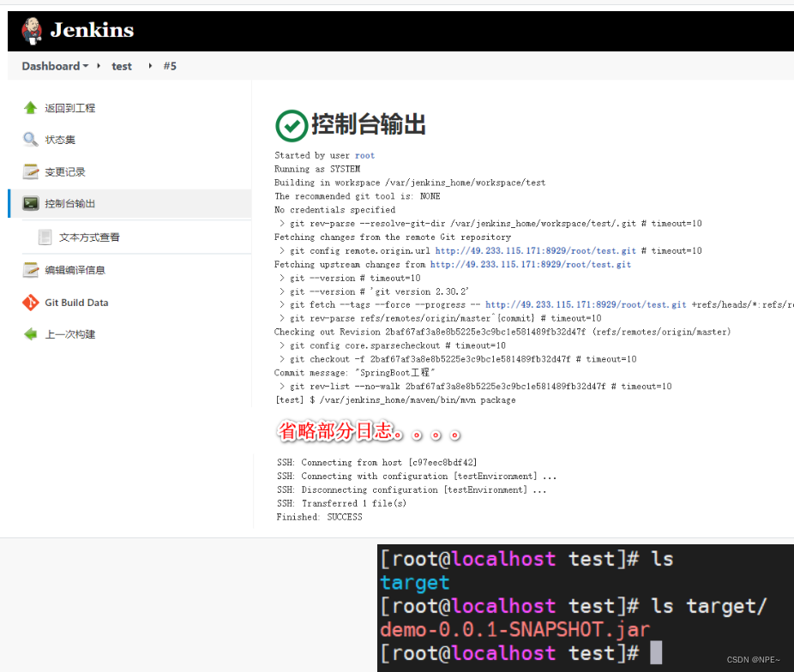Click the 'SSH: Transferred 1 file(s)' line
Viewport: 794px width, 672px height.
(342, 503)
